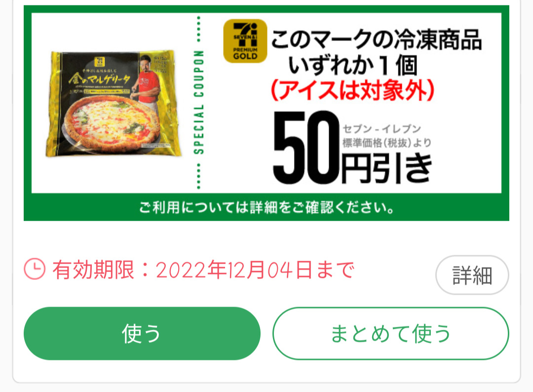Click the 金のマルゲリータ title on package
The height and width of the screenshot is (392, 533).
(99, 79)
